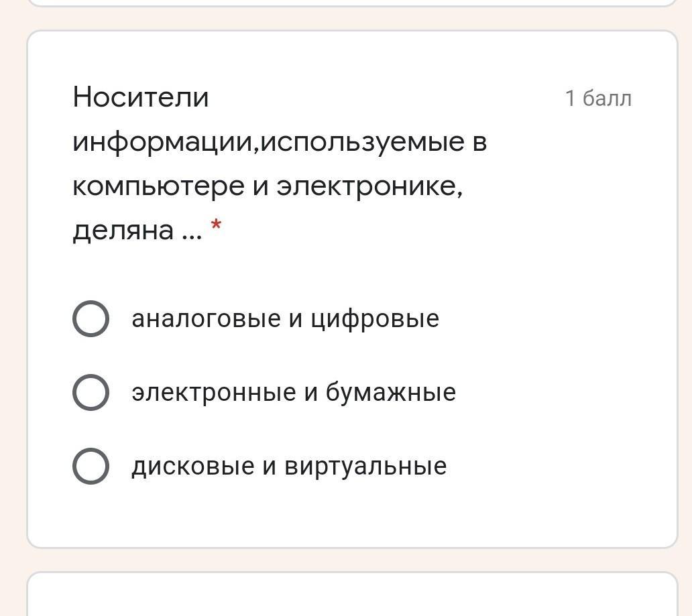
Task: Choose the «электронные и бумажные» radio circle
Action: (x=91, y=392)
